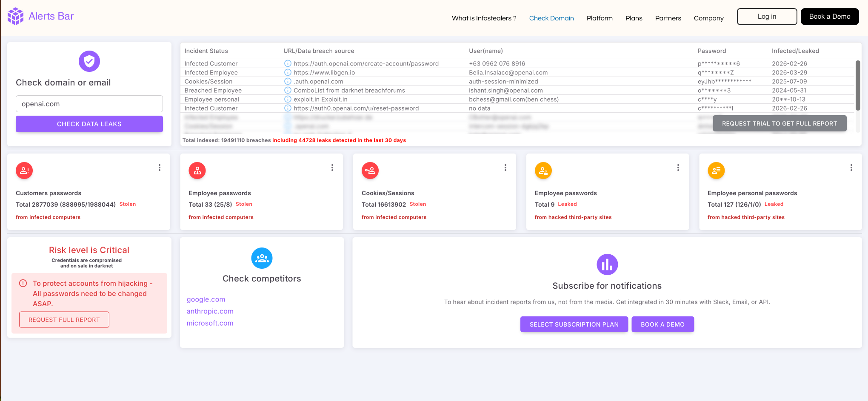
Task: Click the Alerts Bar cube logo
Action: [x=16, y=16]
